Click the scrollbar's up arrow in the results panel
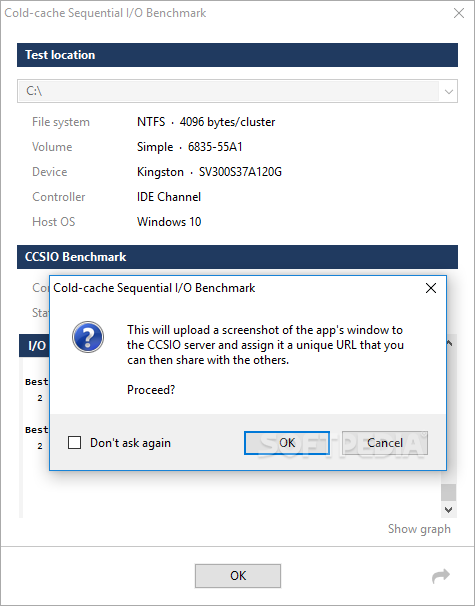This screenshot has width=475, height=606. (449, 342)
